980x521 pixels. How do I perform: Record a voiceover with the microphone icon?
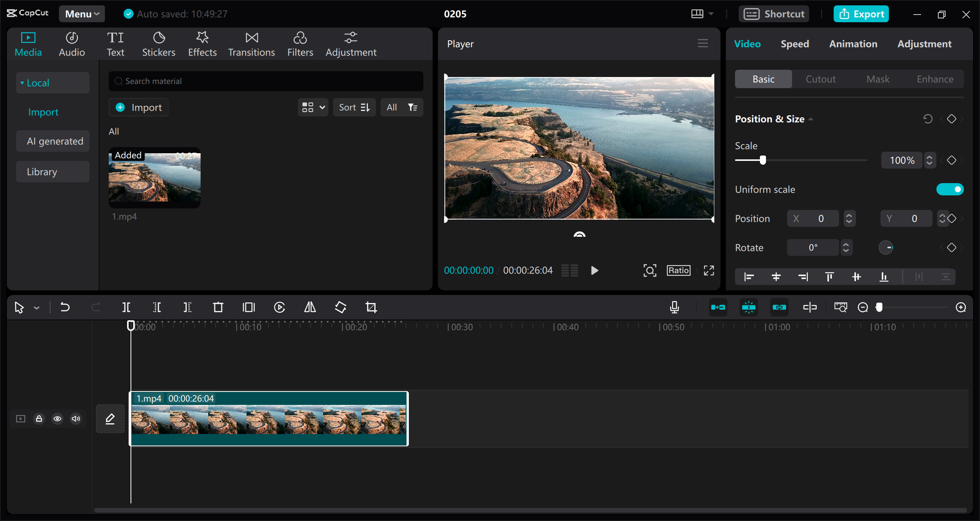coord(675,307)
